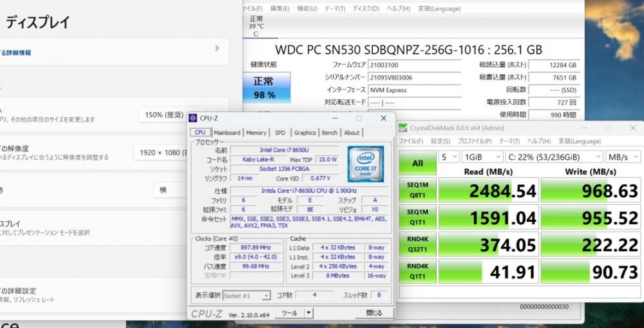The width and height of the screenshot is (644, 328).
Task: Click the 1591.04 read result
Action: [488, 217]
